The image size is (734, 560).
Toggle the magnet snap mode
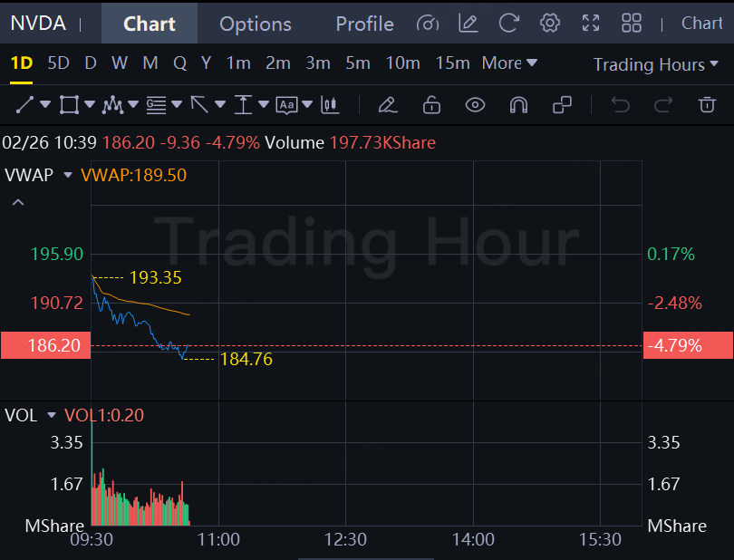point(518,105)
